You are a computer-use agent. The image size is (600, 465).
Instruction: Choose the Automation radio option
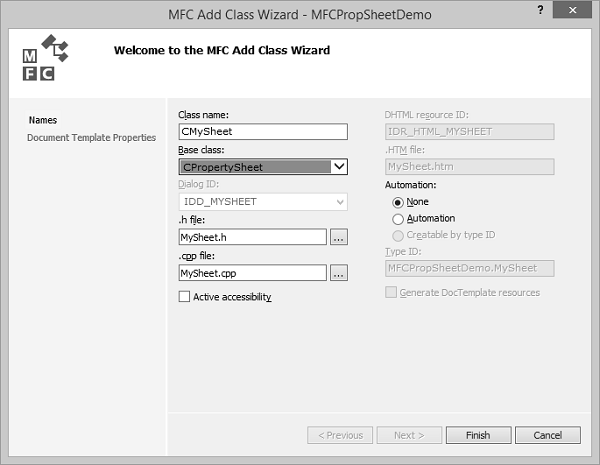pos(398,219)
